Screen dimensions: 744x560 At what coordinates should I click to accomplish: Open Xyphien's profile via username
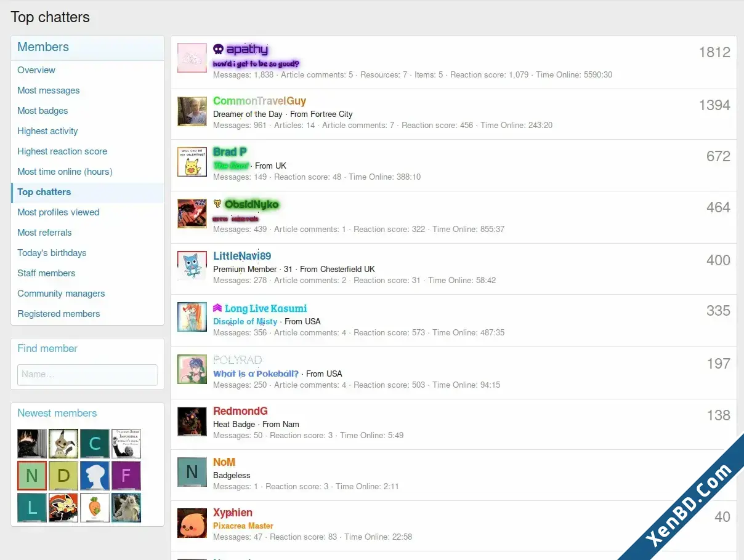pyautogui.click(x=233, y=513)
